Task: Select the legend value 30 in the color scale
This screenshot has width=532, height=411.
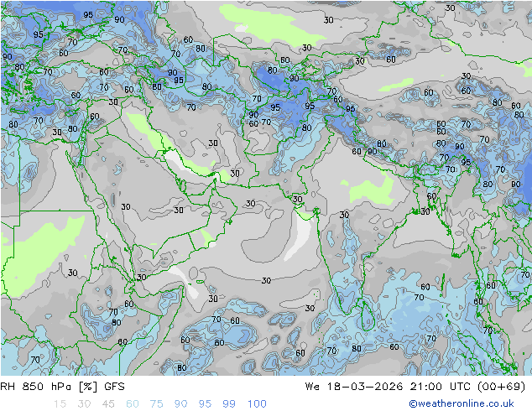Action: tap(84, 403)
